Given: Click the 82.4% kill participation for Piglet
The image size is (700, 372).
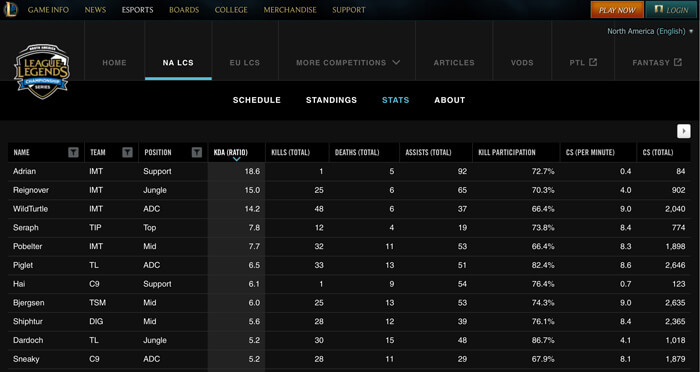Looking at the screenshot, I should [x=543, y=265].
